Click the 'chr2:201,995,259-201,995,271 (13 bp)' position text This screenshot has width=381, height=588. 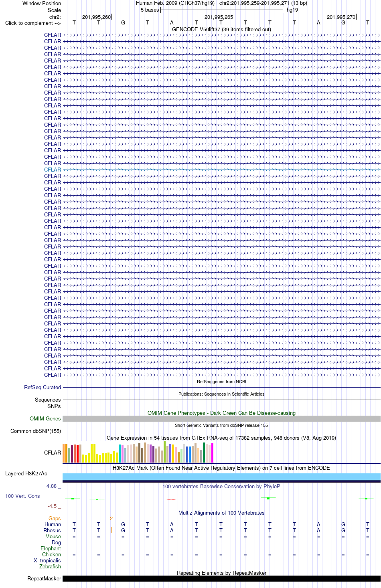[263, 3]
